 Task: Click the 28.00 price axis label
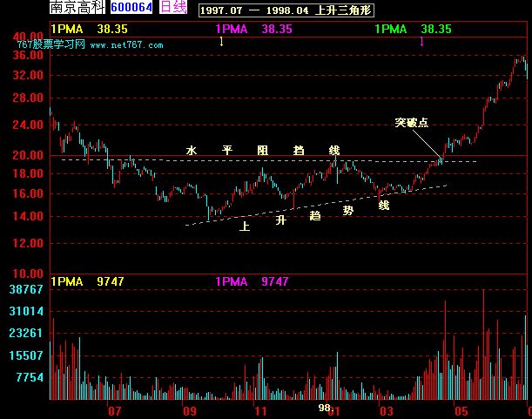[x=28, y=98]
